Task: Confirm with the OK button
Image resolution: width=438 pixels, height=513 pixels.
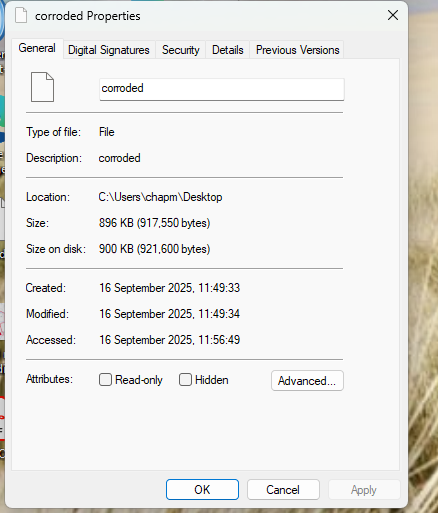Action: (202, 490)
